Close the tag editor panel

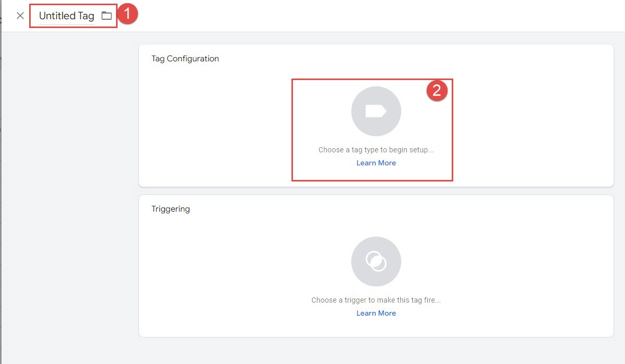coord(20,16)
